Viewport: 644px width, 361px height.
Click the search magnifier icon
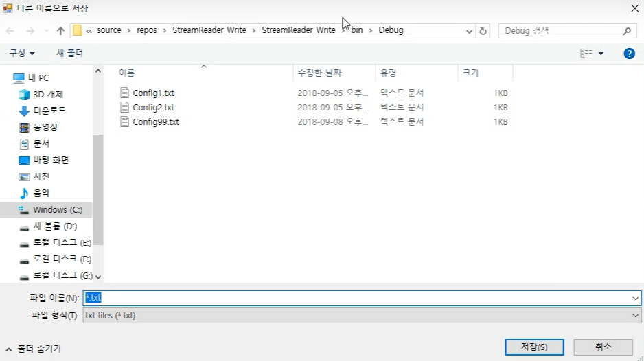click(x=627, y=31)
